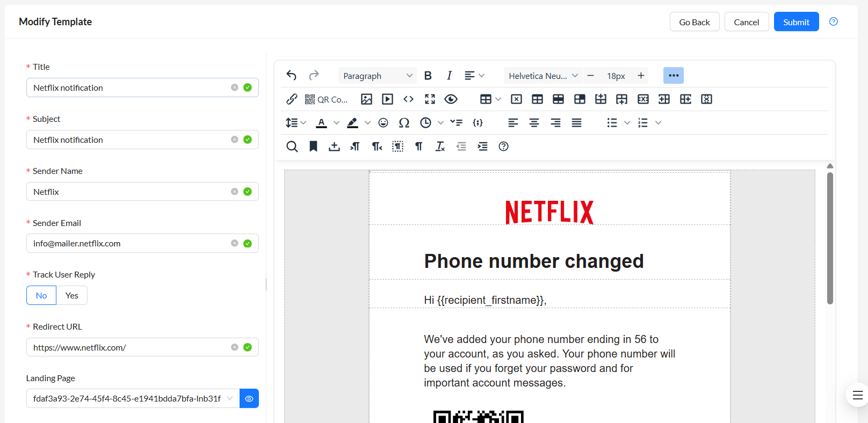Open the emoji picker

(383, 123)
